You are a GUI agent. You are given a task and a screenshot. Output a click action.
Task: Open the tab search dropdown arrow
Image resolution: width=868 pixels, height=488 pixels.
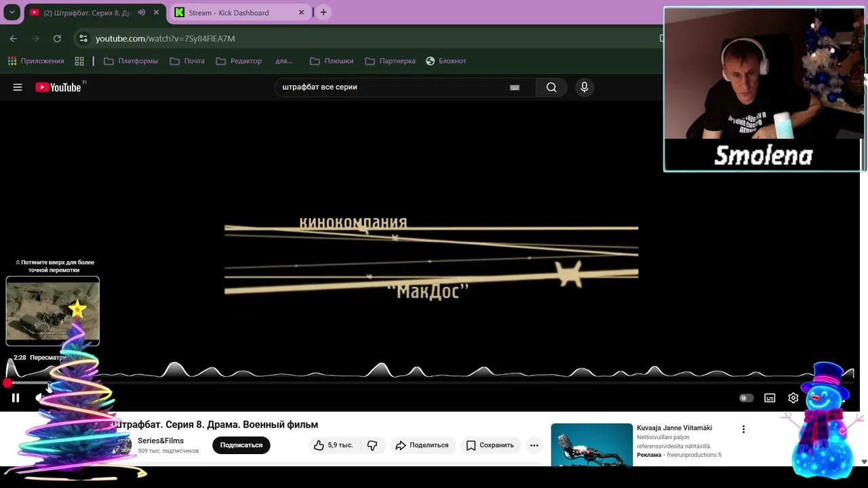pyautogui.click(x=12, y=12)
